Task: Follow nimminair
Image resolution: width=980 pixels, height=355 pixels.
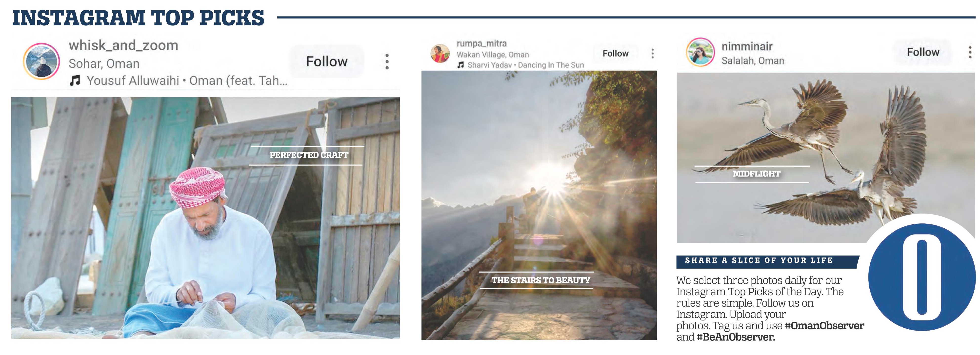Action: [923, 52]
